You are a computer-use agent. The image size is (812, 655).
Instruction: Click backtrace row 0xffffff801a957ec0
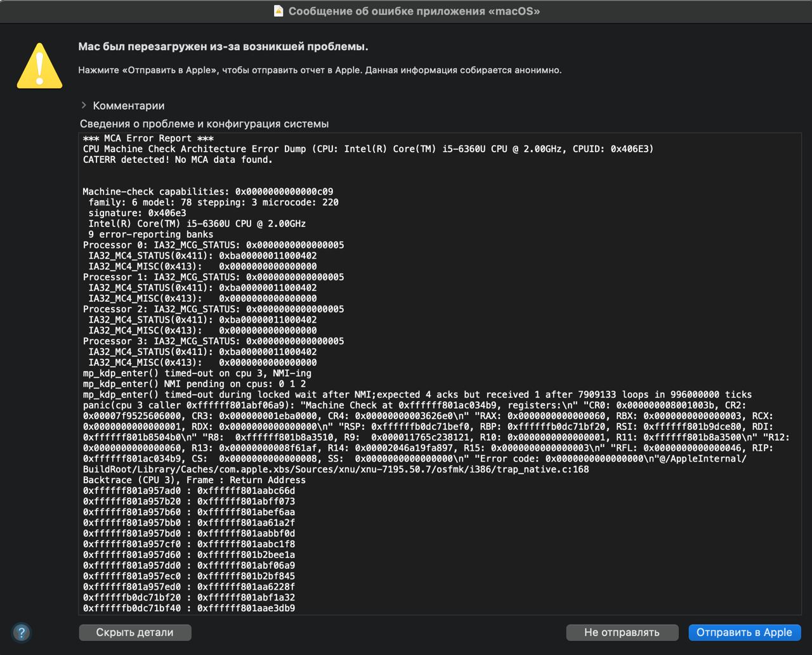[x=189, y=576]
